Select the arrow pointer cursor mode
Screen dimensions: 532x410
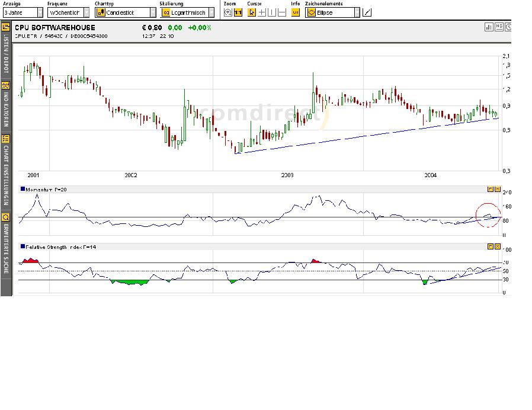pyautogui.click(x=252, y=12)
